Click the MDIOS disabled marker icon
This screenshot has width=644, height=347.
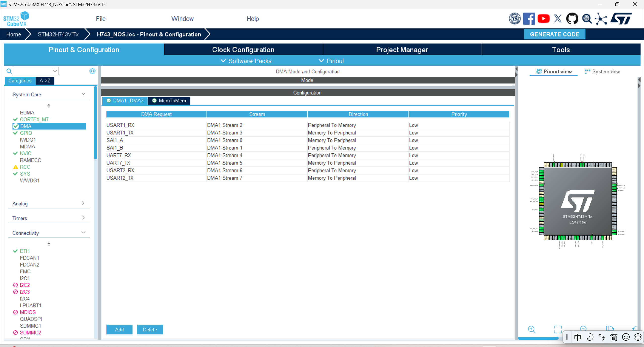click(16, 312)
